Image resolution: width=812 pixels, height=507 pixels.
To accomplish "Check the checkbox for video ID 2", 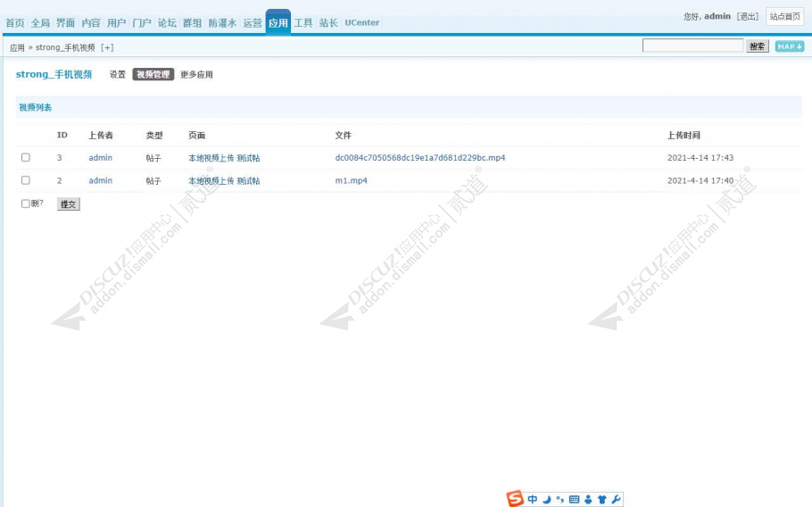I will pos(26,180).
